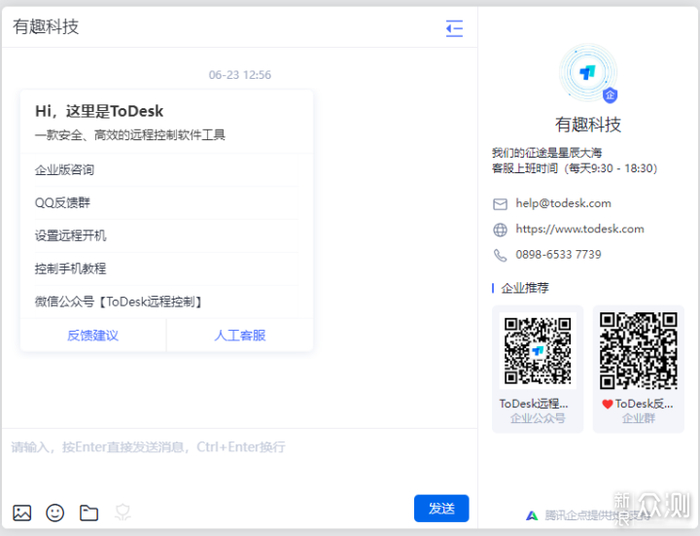This screenshot has width=700, height=536.
Task: Click the message input field
Action: [239, 460]
